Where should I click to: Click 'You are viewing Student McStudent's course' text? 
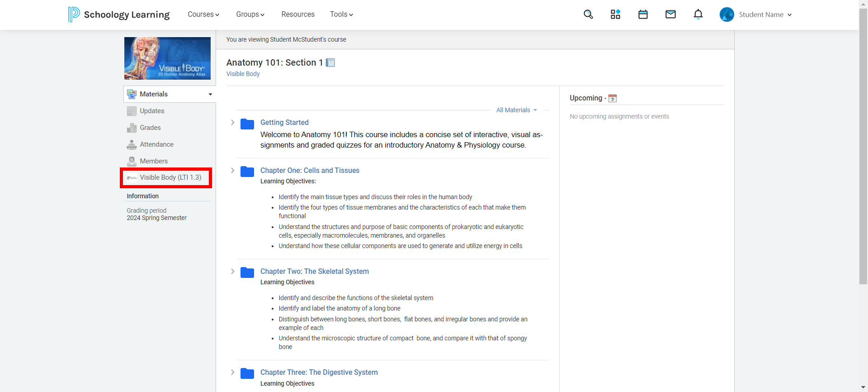pyautogui.click(x=286, y=39)
